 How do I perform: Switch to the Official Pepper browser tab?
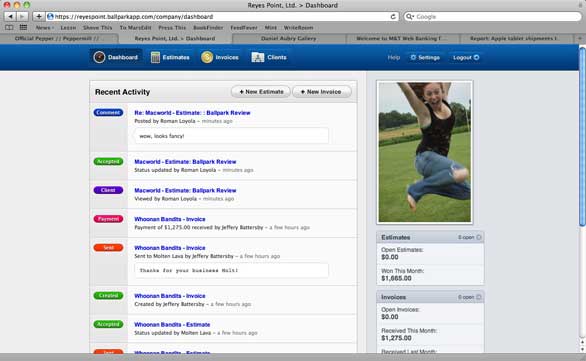tap(59, 38)
